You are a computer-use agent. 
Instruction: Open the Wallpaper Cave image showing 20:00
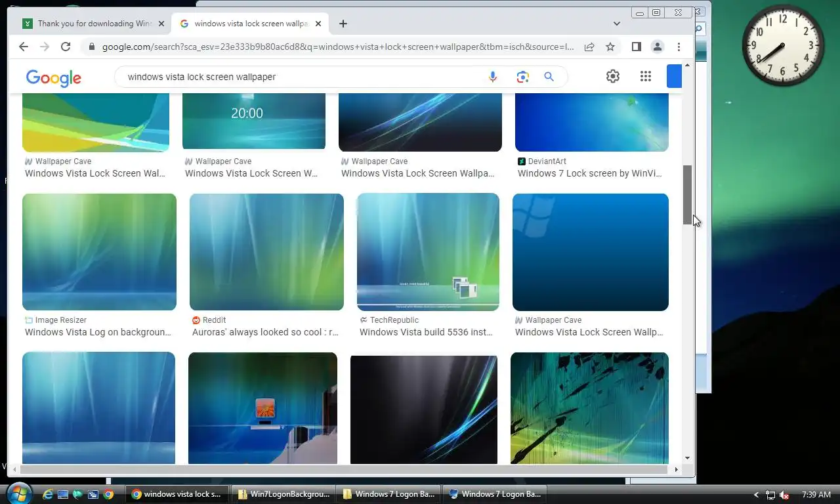[x=254, y=122]
